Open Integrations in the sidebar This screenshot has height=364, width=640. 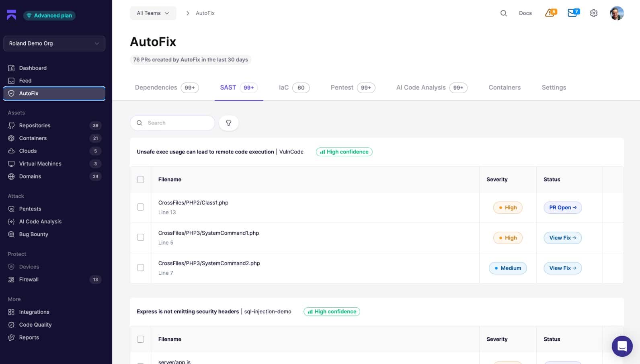54,312
